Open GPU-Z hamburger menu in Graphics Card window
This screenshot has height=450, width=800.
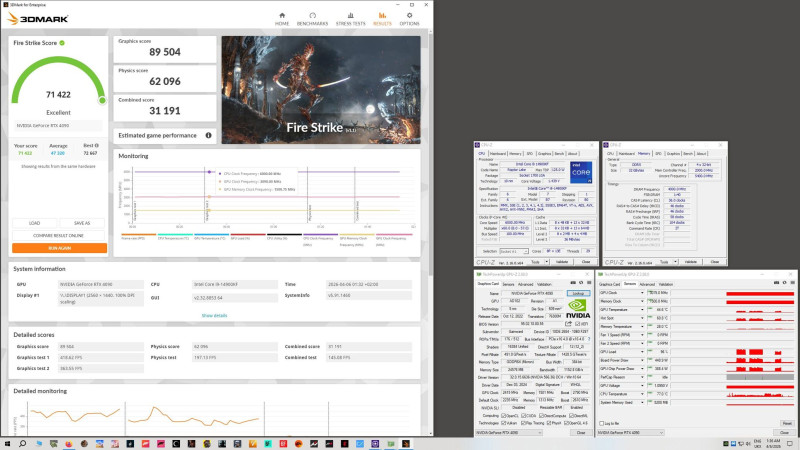589,283
